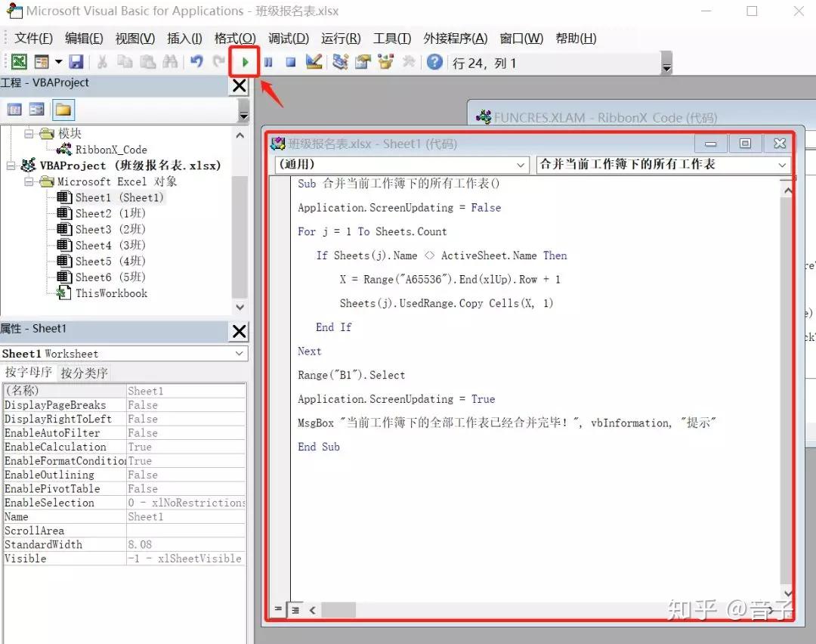Open the (通用) object dropdown in code window
816x644 pixels.
click(x=520, y=165)
